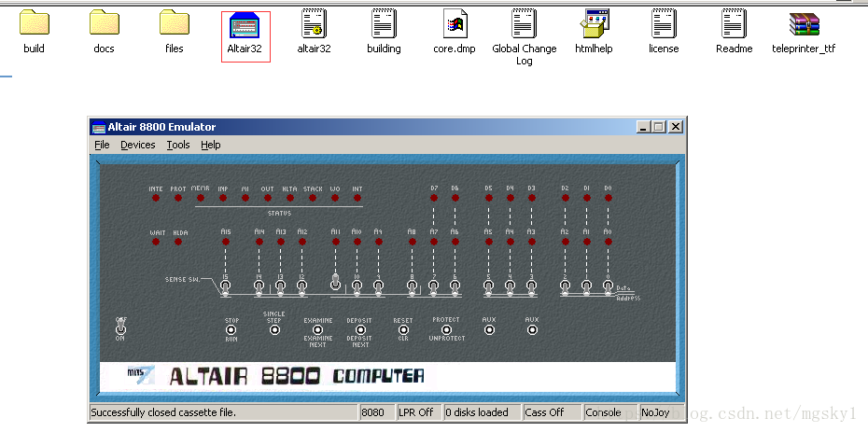This screenshot has width=868, height=432.
Task: Flip address switch 15 on the panel
Action: 225,285
